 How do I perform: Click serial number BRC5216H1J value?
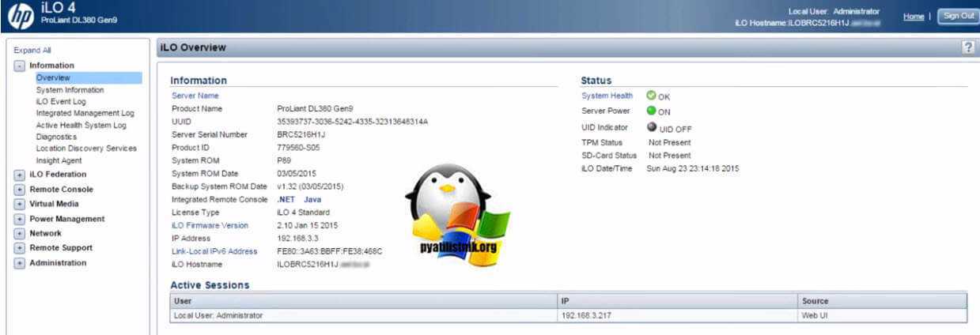coord(301,134)
